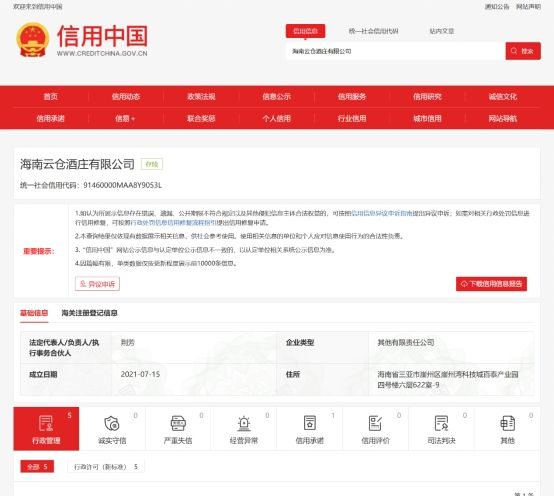
Task: Switch to the 海关注册登记信息 tab
Action: [89, 313]
